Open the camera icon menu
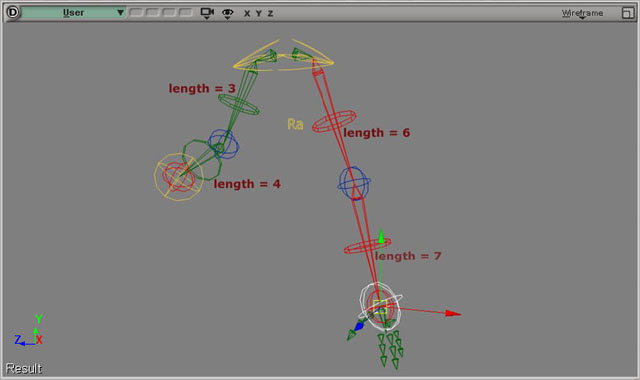The image size is (640, 380). (x=207, y=13)
